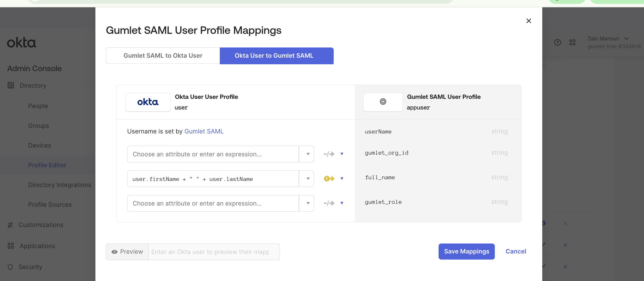Screen dimensions: 644x281
Task: Open mapping options caret for full_name
Action: point(342,179)
